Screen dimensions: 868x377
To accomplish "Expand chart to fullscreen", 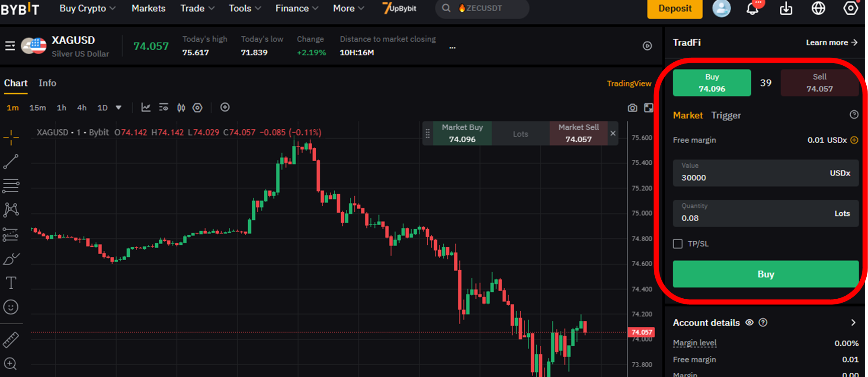I will tap(649, 108).
